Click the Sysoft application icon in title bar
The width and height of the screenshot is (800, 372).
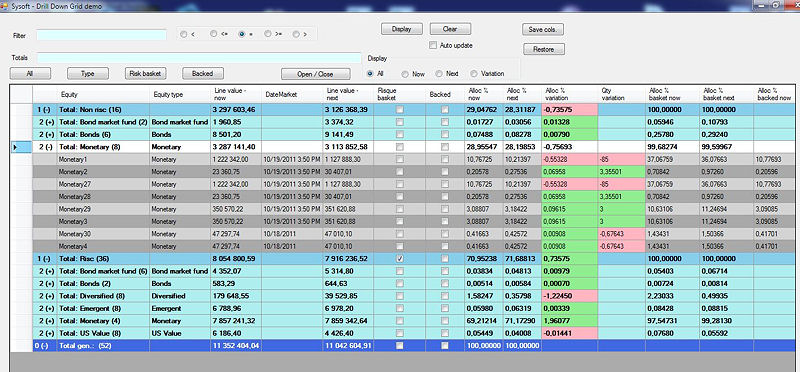pos(6,6)
